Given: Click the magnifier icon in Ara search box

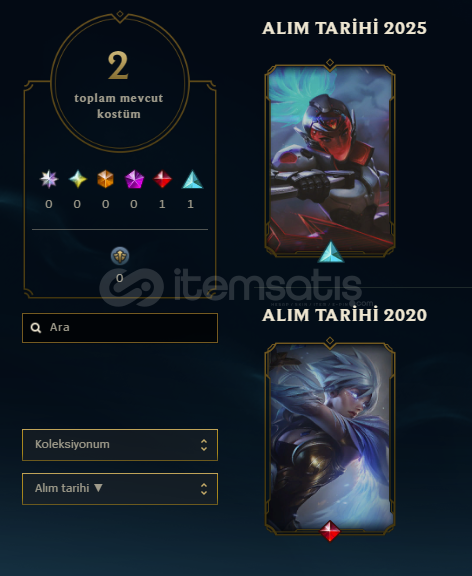Looking at the screenshot, I should [36, 328].
